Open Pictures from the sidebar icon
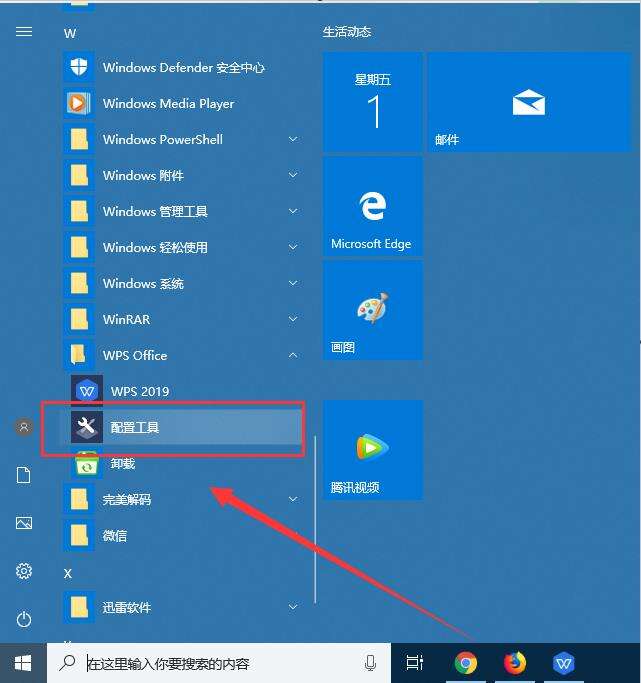The width and height of the screenshot is (641, 683). pos(24,523)
